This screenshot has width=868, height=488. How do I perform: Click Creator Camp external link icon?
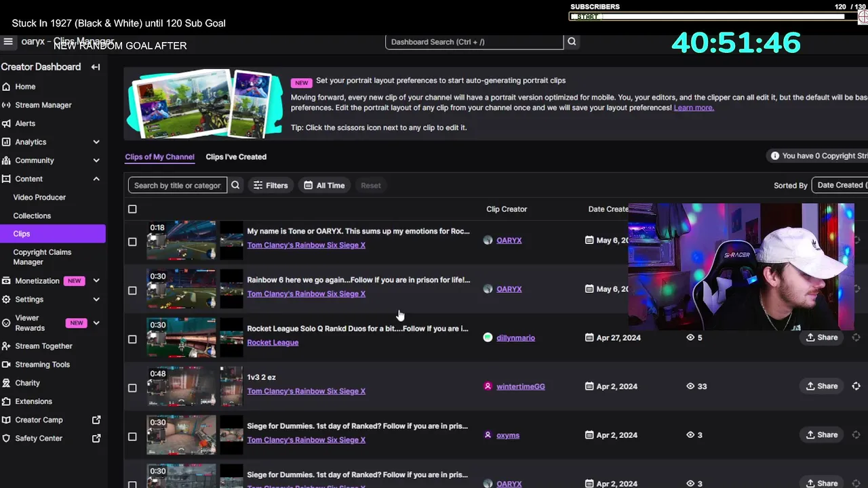(96, 420)
